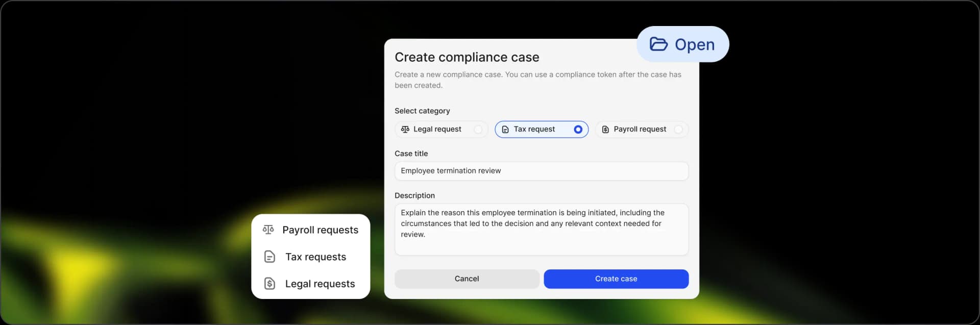Click the Cancel button
Viewport: 980px width, 325px height.
(x=467, y=279)
